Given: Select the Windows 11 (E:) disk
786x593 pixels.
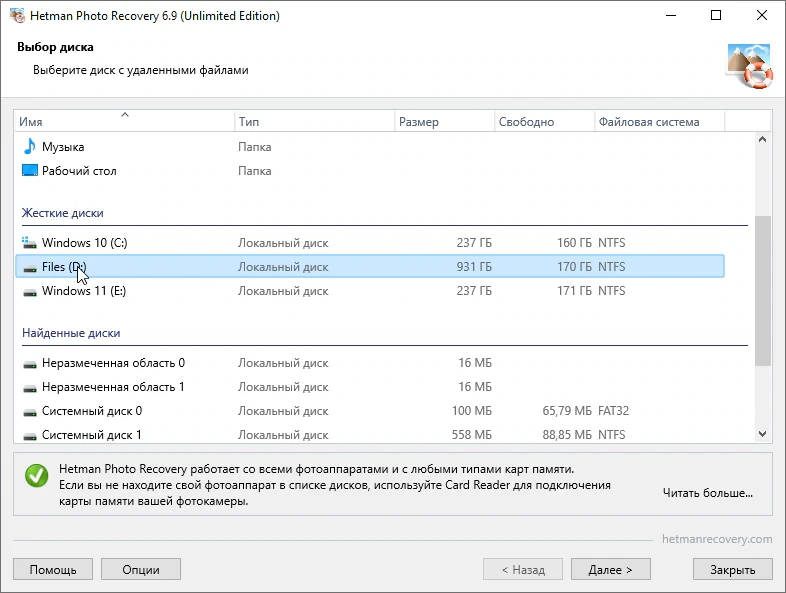Looking at the screenshot, I should click(369, 291).
